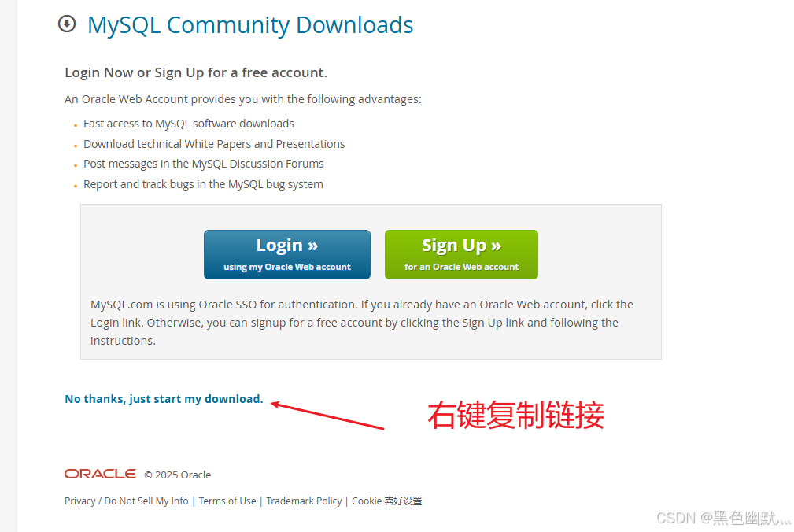
Task: Click the CSDN watermark text
Action: [722, 518]
